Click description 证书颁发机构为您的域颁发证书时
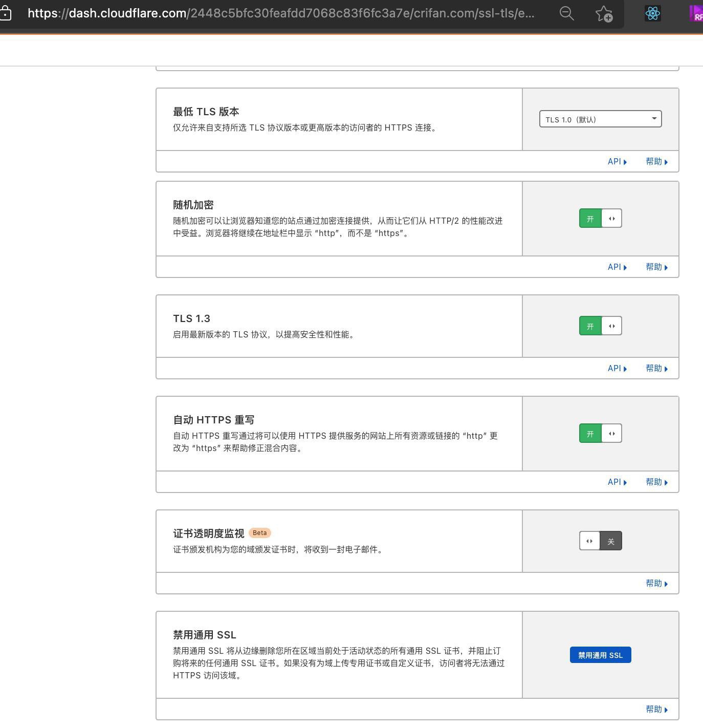 (279, 550)
